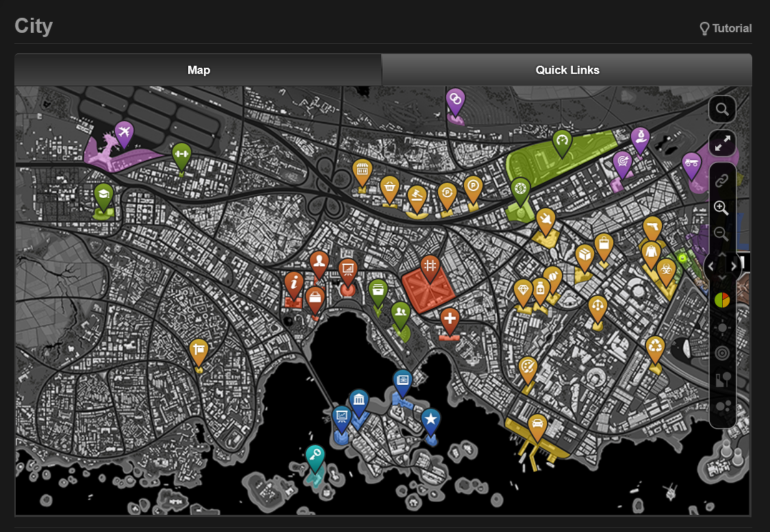
Task: Click the purple money bag pin
Action: point(640,139)
